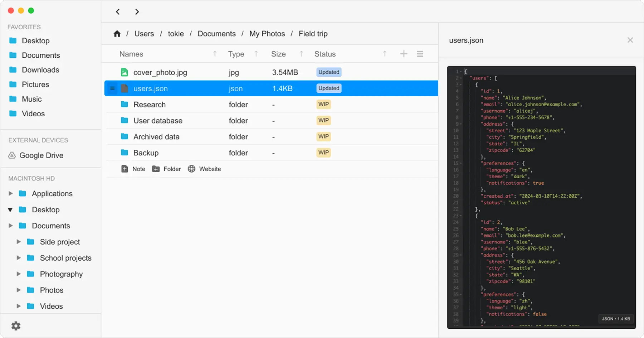Select Downloads in Favorites

40,70
